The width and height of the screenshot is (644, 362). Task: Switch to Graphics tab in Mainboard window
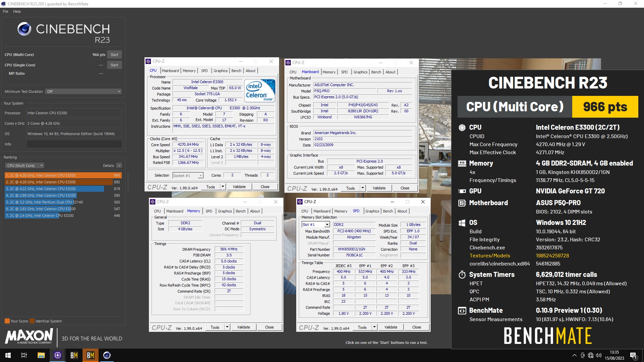point(360,72)
